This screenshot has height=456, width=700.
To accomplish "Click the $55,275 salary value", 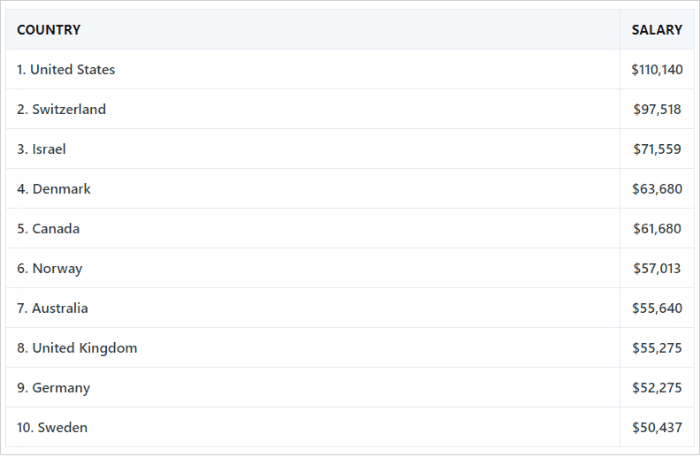I will pyautogui.click(x=657, y=348).
